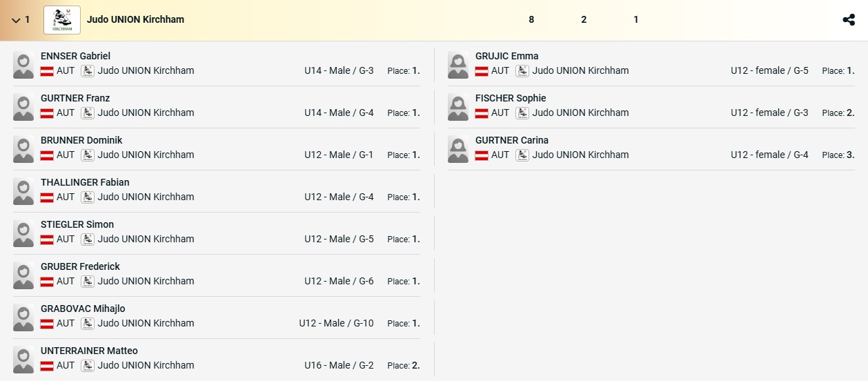This screenshot has height=381, width=868.
Task: Click club icon beside STIEGLER Simon
Action: [88, 240]
